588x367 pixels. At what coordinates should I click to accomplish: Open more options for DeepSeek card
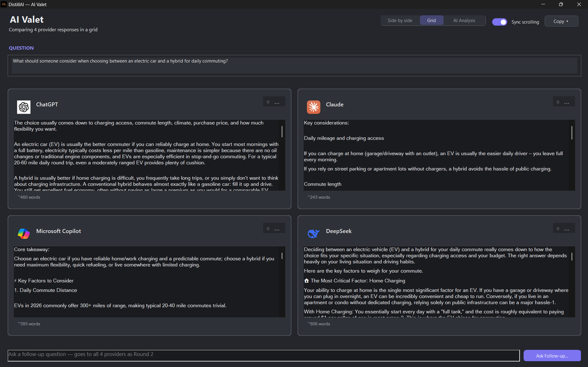click(567, 230)
